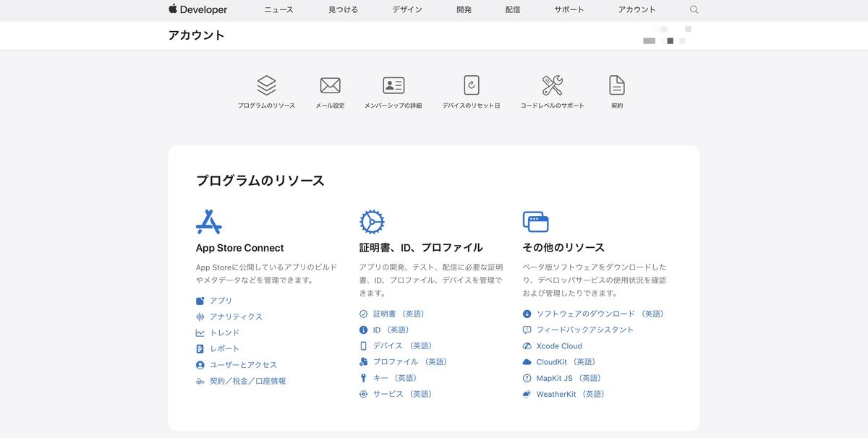Open the アカウント menu item in top navigation

click(x=637, y=9)
